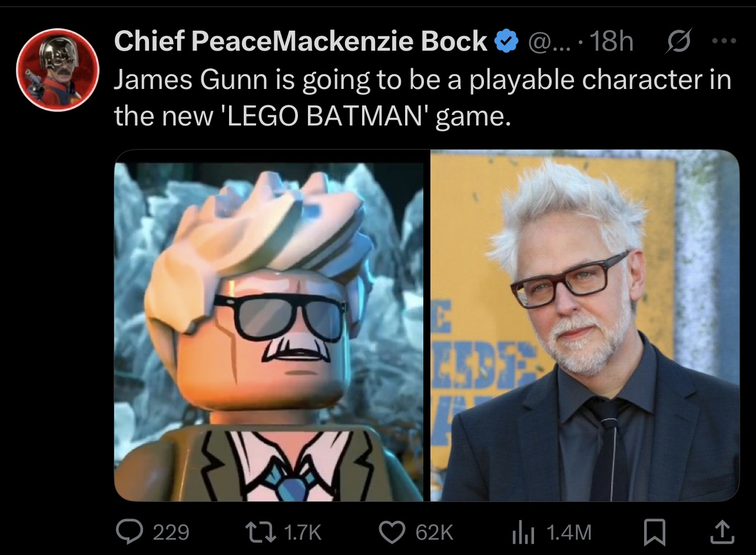This screenshot has width=756, height=555.
Task: Click the blue verified checkmark badge
Action: click(x=506, y=42)
